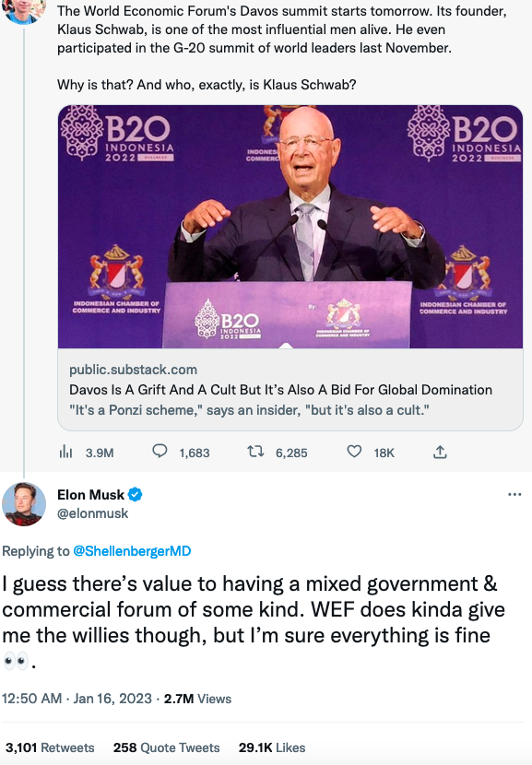This screenshot has height=765, width=532.
Task: Click the Elon Musk display name
Action: coord(90,495)
